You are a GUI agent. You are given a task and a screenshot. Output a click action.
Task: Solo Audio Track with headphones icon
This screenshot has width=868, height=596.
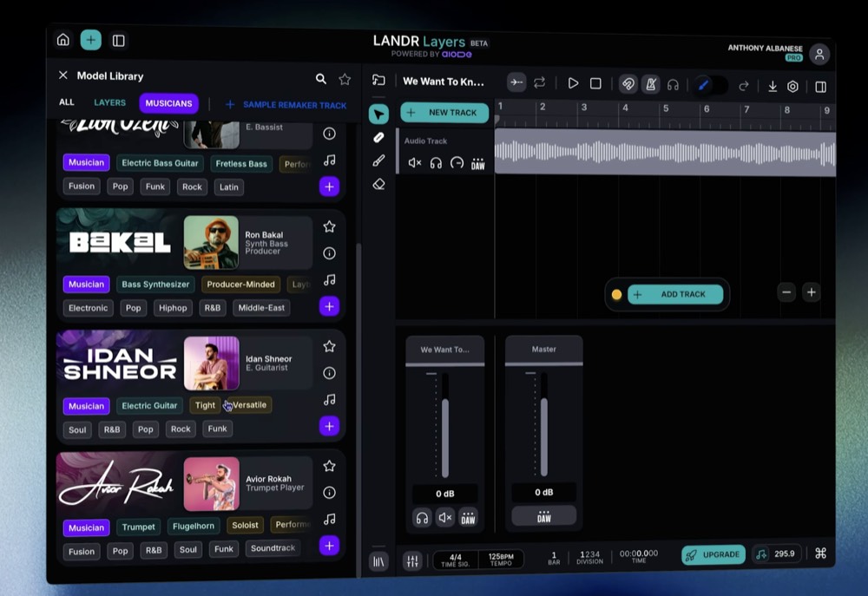point(436,163)
